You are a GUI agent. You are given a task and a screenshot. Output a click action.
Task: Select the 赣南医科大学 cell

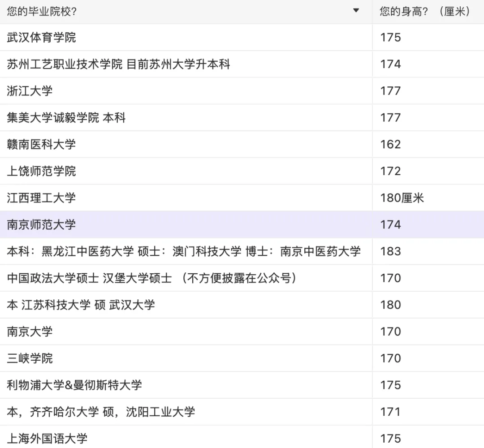[x=186, y=144]
